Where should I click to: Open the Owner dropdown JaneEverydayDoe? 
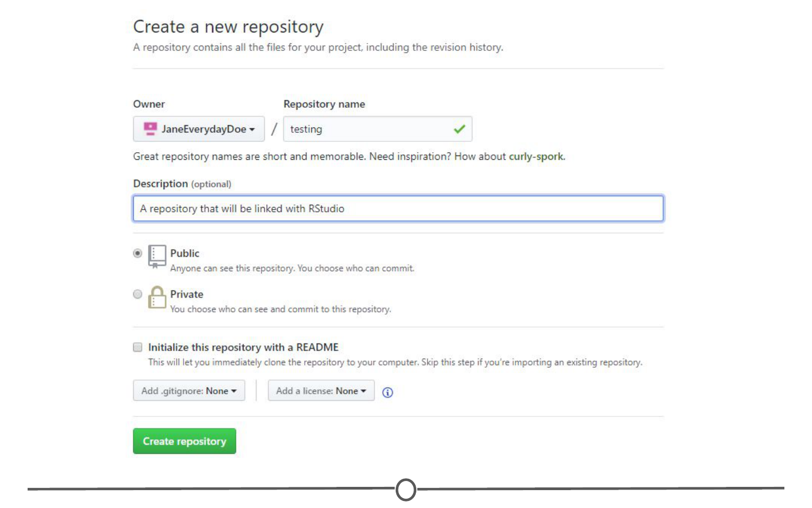199,129
